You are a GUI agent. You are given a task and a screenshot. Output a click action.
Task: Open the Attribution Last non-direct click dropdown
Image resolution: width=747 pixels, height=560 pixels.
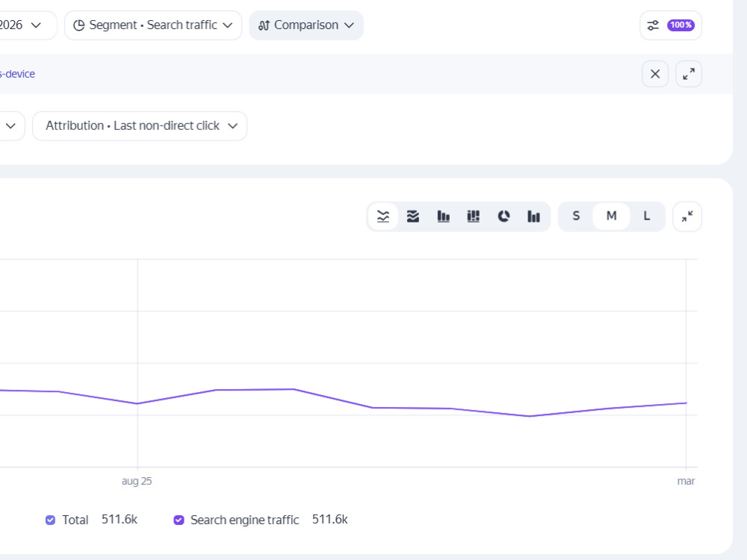[x=140, y=126]
